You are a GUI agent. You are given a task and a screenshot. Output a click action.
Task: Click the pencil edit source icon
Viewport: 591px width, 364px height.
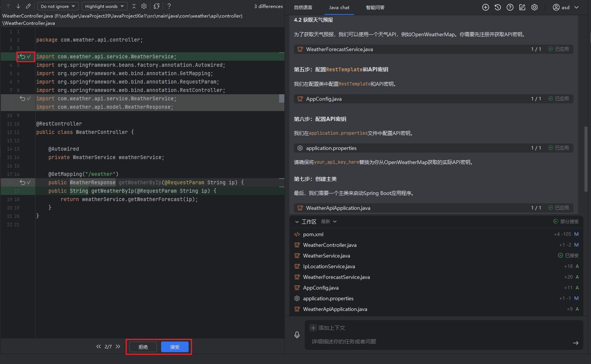click(28, 6)
